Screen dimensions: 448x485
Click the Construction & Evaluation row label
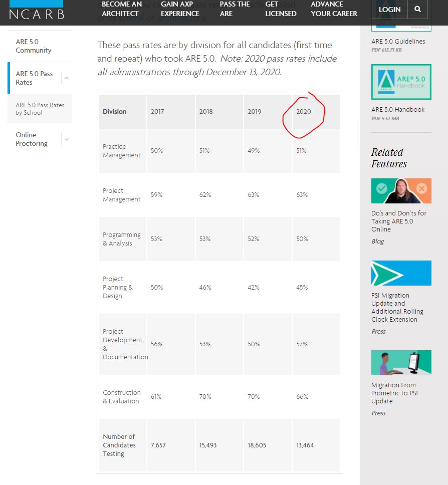(122, 396)
